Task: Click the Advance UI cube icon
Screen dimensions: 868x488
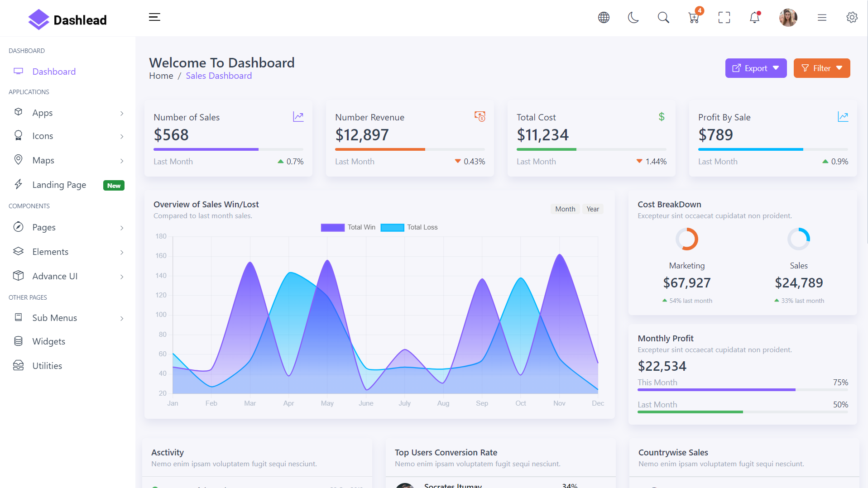Action: (18, 275)
